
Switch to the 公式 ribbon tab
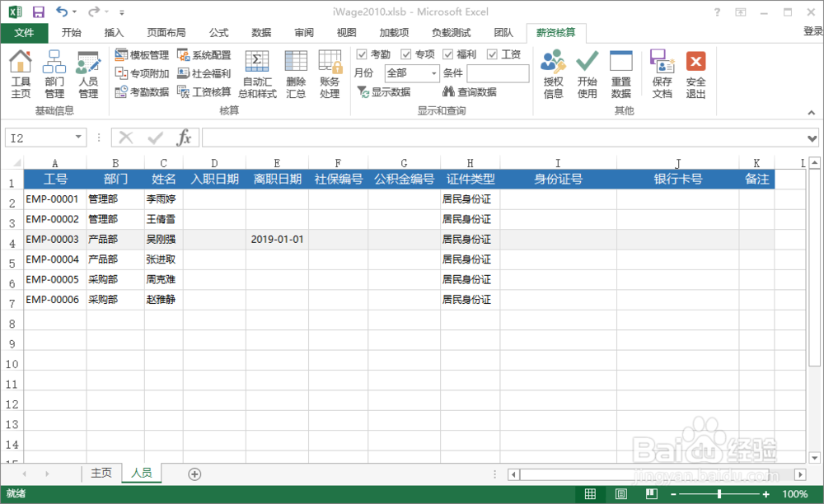218,33
